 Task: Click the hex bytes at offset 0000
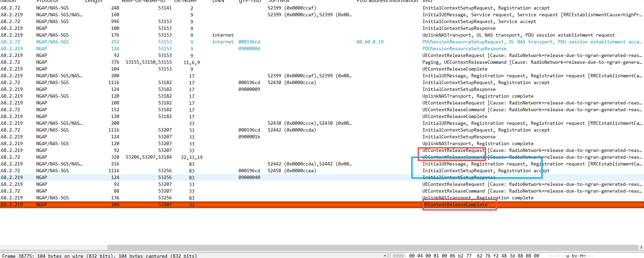pos(474,256)
